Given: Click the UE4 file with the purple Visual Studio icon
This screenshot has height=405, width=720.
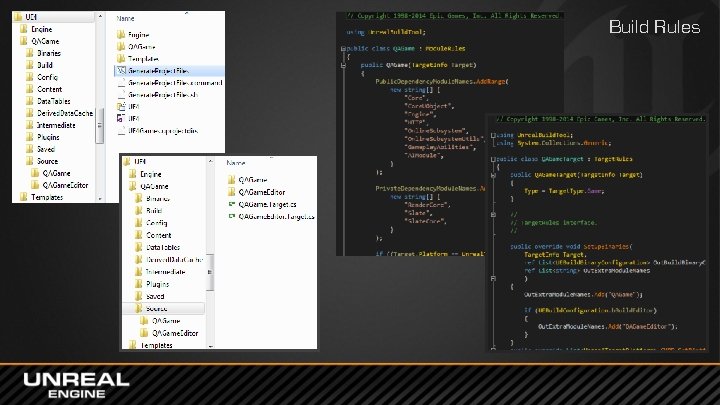Looking at the screenshot, I should [x=121, y=118].
